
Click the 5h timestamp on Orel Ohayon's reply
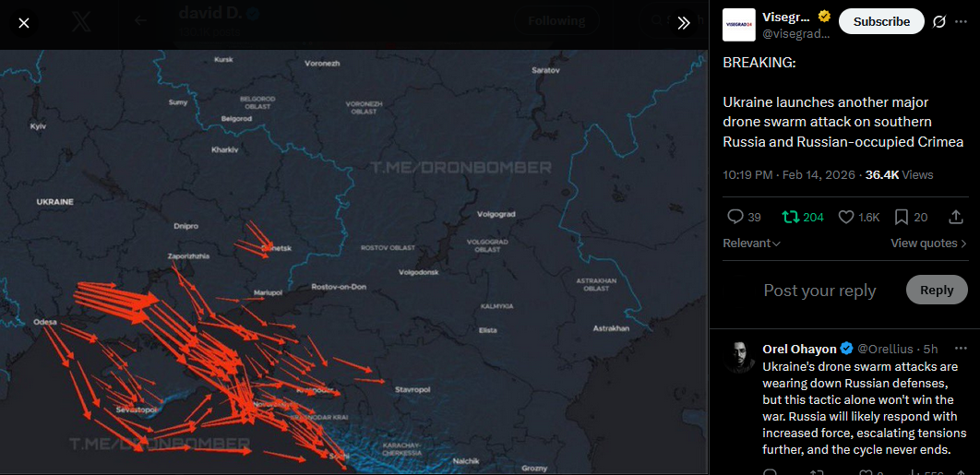point(930,349)
